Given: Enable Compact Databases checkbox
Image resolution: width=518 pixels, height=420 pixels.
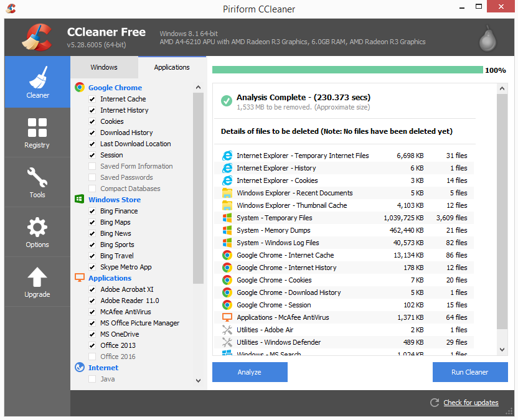Looking at the screenshot, I should pyautogui.click(x=92, y=189).
